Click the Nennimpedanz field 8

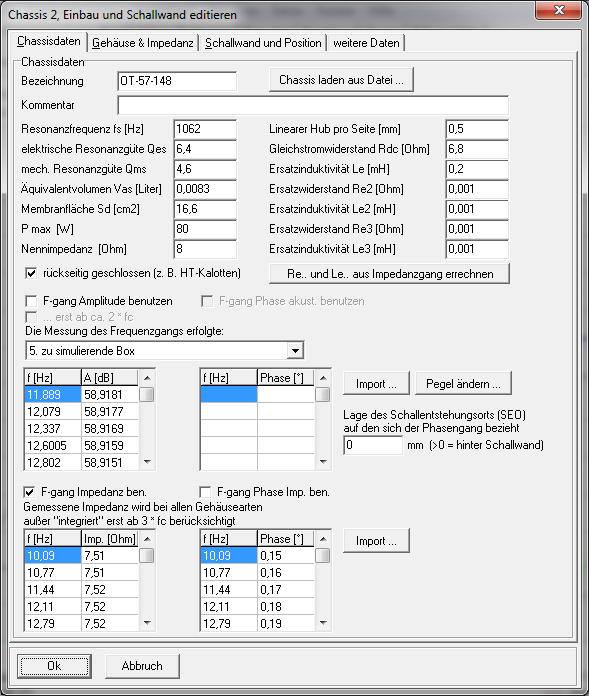click(x=205, y=249)
